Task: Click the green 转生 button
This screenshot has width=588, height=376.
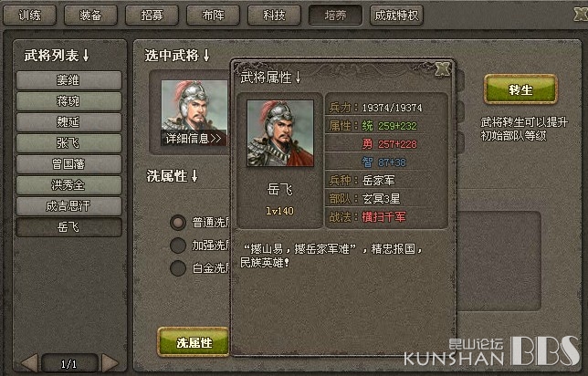Action: [520, 89]
